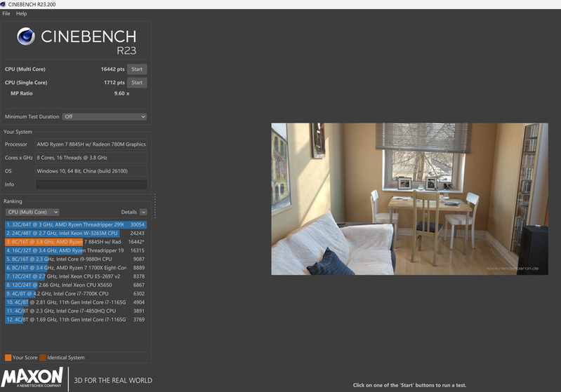Image resolution: width=561 pixels, height=392 pixels.
Task: Click the Processor field AMD Ryzen 7 8845H
Action: pos(91,144)
